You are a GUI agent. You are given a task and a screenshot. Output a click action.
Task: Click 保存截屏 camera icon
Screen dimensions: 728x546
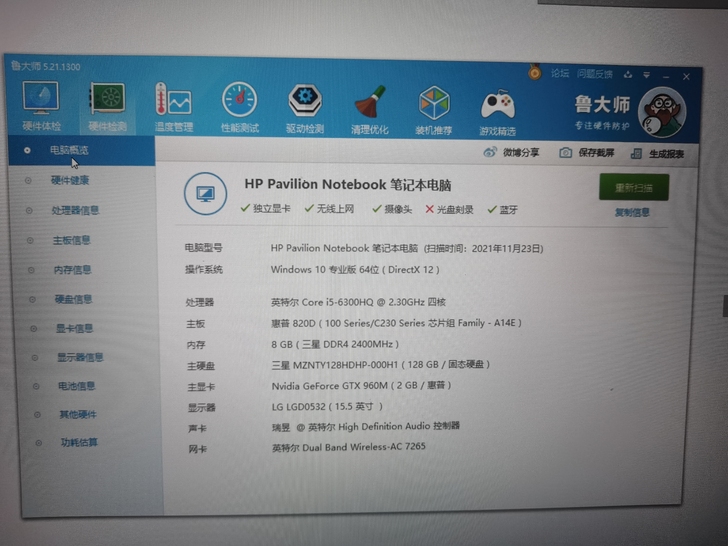[566, 152]
